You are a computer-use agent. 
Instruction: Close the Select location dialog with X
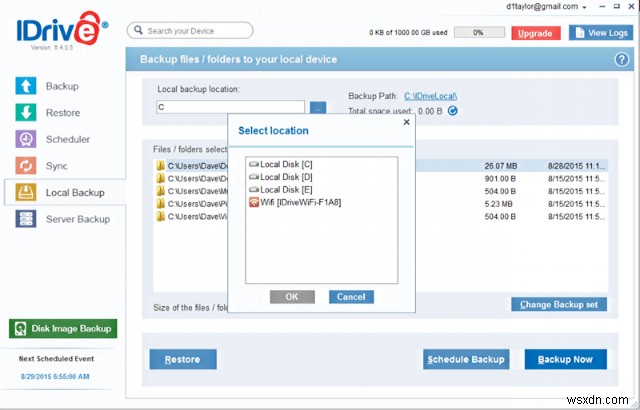point(407,122)
